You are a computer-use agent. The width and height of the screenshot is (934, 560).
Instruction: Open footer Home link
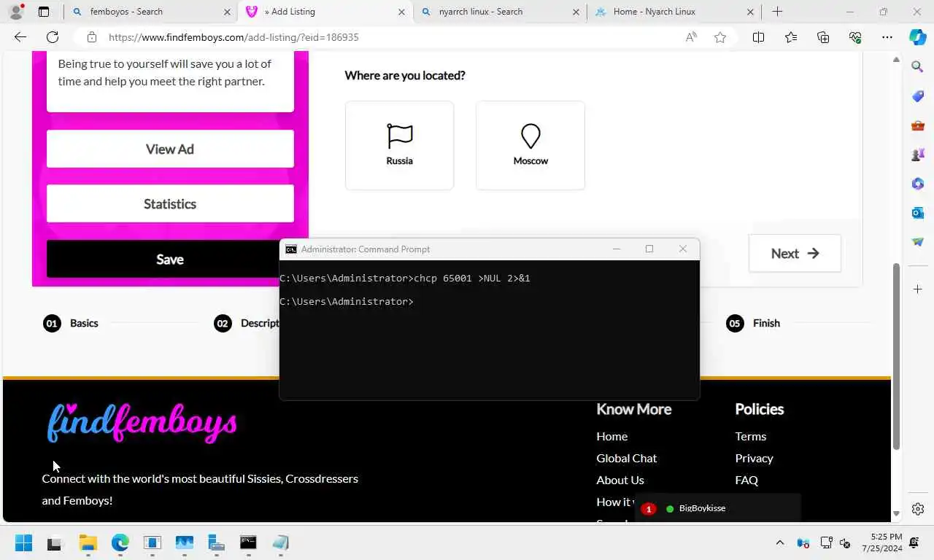[x=611, y=436]
